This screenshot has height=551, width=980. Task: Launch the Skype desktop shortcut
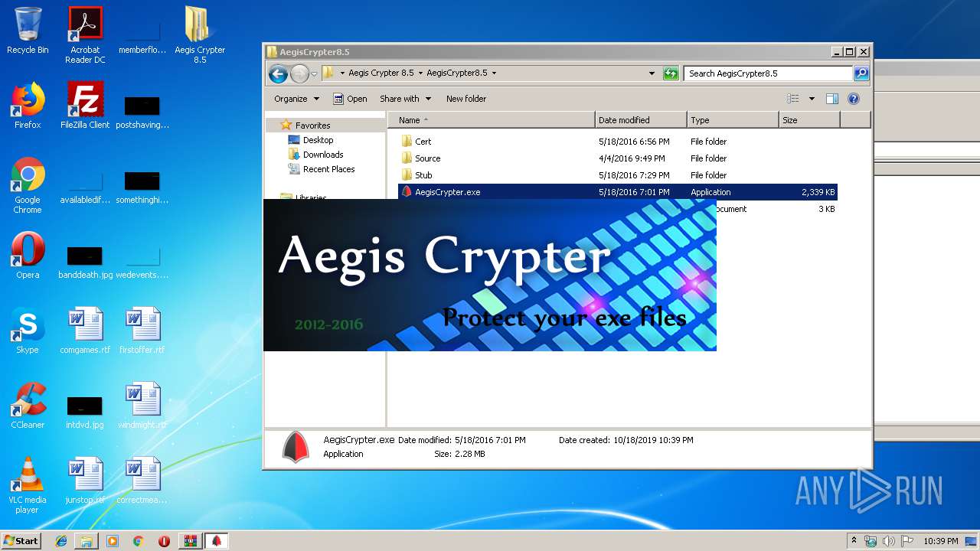click(28, 331)
